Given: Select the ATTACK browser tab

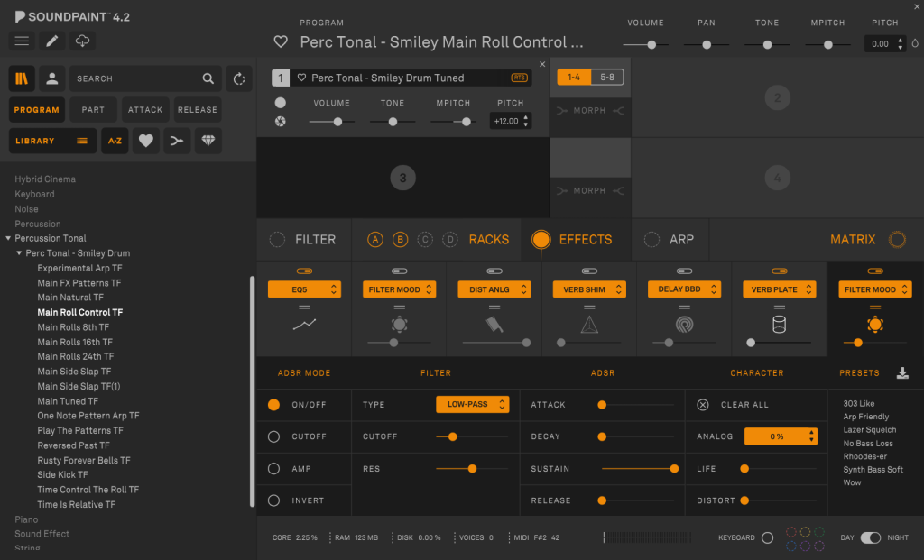Looking at the screenshot, I should point(145,110).
